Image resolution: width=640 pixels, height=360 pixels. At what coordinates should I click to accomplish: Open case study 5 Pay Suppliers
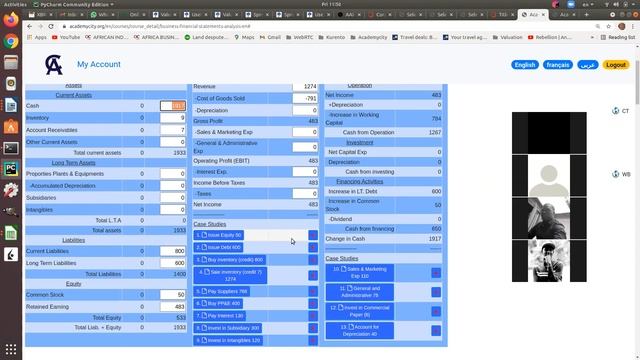tap(222, 291)
